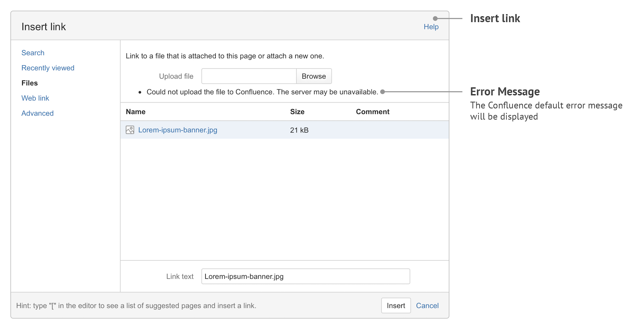
Task: Go to the Web link tab
Action: coord(35,98)
